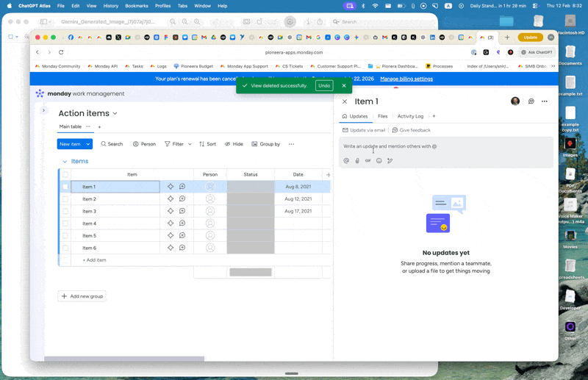Open the New item dropdown arrow
This screenshot has height=380, width=588.
click(88, 144)
